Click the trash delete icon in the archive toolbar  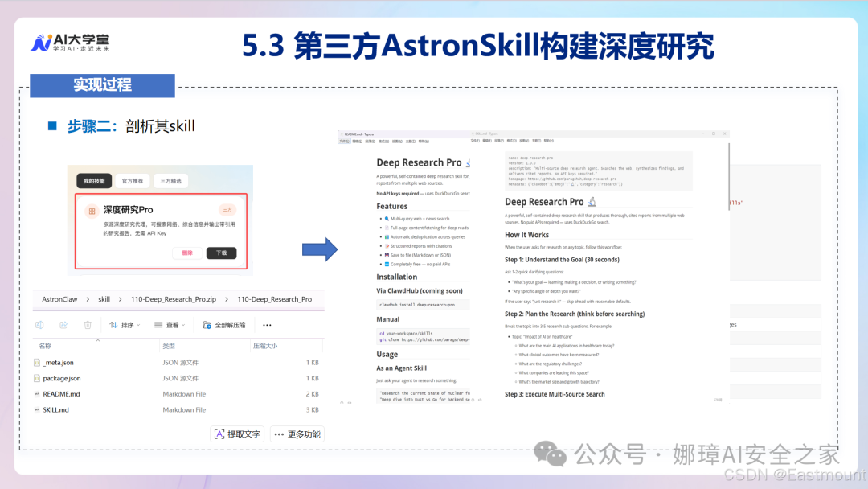[88, 325]
